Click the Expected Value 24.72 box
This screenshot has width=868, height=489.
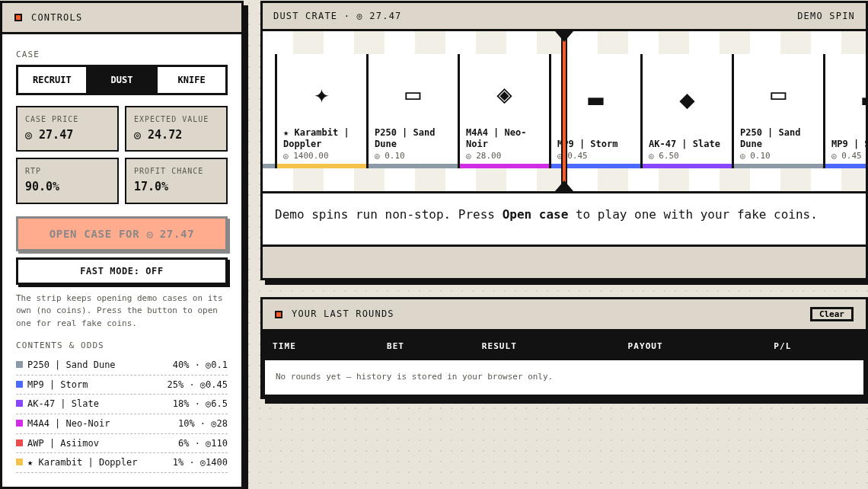(x=176, y=129)
